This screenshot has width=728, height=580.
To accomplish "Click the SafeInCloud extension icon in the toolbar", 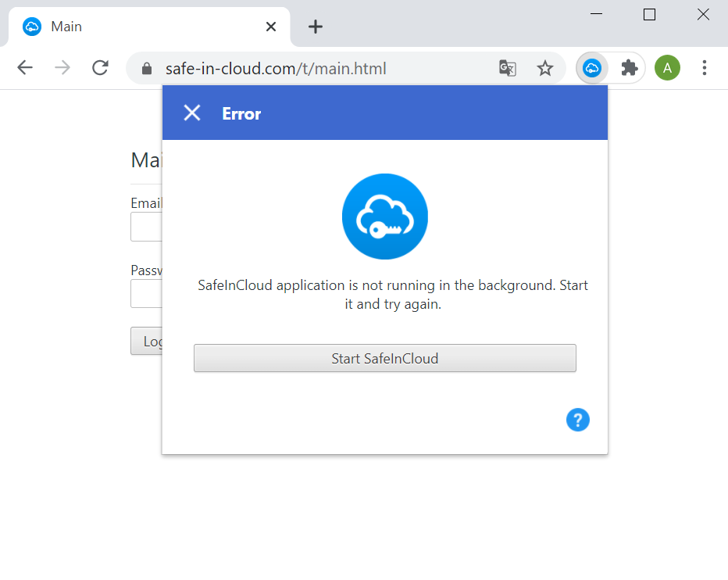I will (592, 68).
